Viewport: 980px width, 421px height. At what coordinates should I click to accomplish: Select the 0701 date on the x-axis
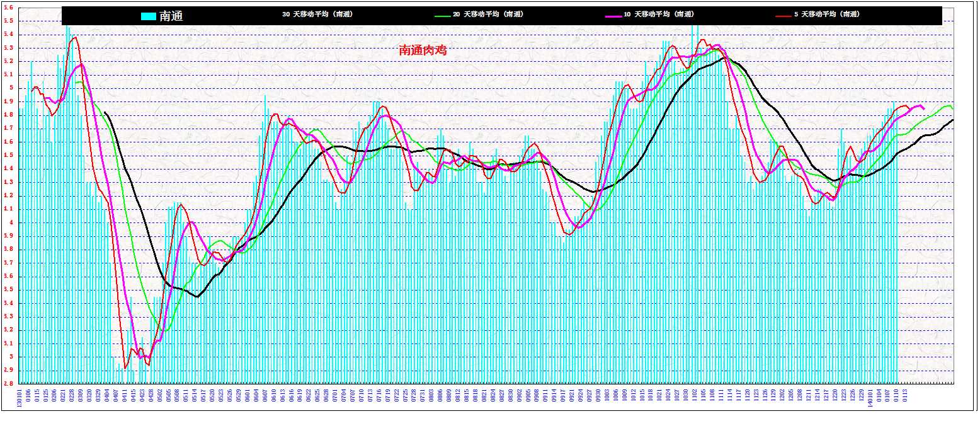tap(336, 395)
